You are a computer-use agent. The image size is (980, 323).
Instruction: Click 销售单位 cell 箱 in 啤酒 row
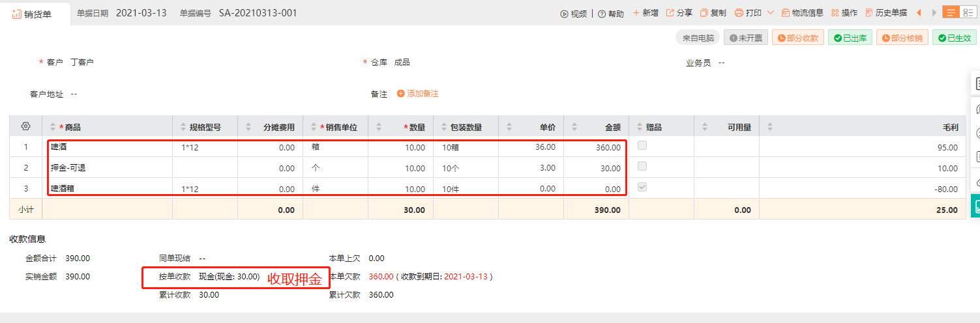[316, 148]
